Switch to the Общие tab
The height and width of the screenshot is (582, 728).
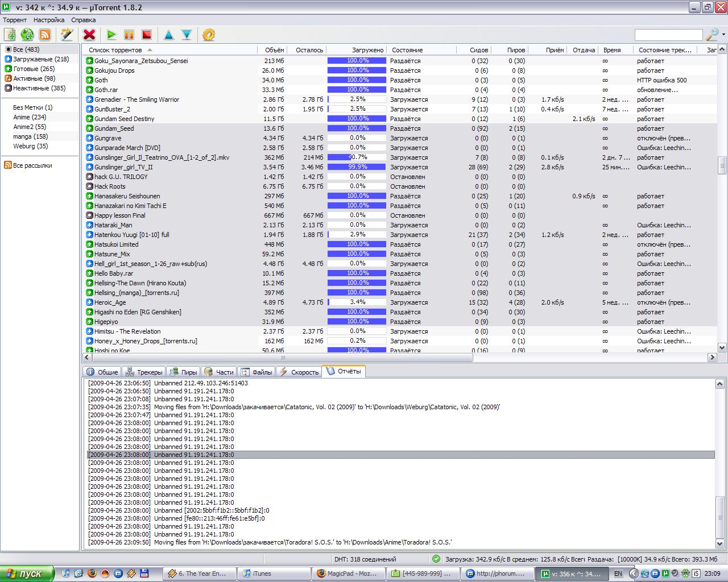coord(102,372)
